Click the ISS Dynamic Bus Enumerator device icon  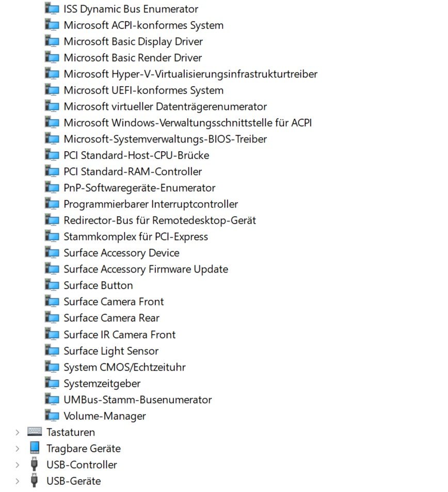pyautogui.click(x=52, y=9)
